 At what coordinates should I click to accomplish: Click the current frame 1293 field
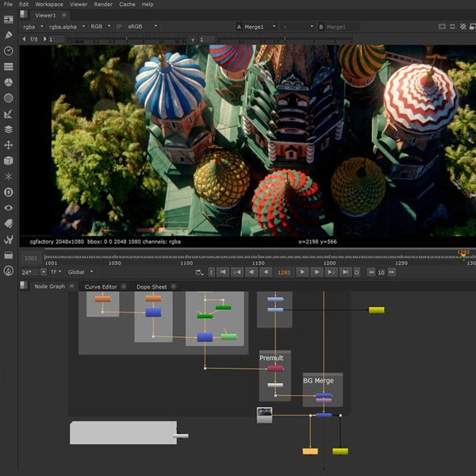[283, 272]
